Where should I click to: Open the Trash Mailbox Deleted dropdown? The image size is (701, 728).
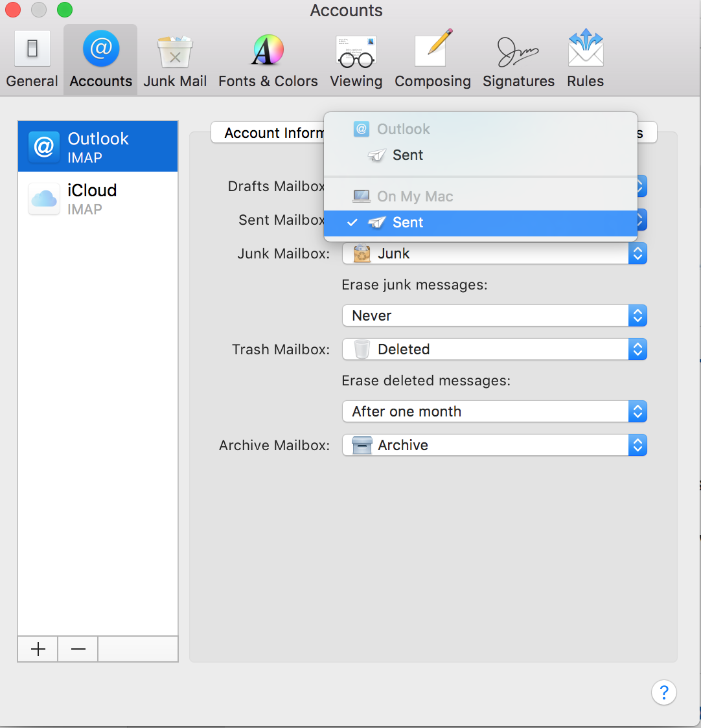coord(494,349)
